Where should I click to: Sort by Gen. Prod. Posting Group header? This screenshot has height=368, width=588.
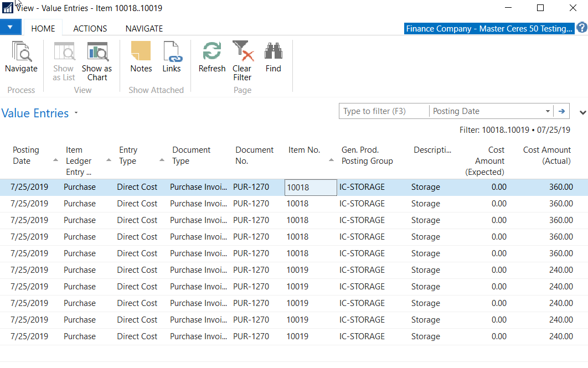point(367,156)
